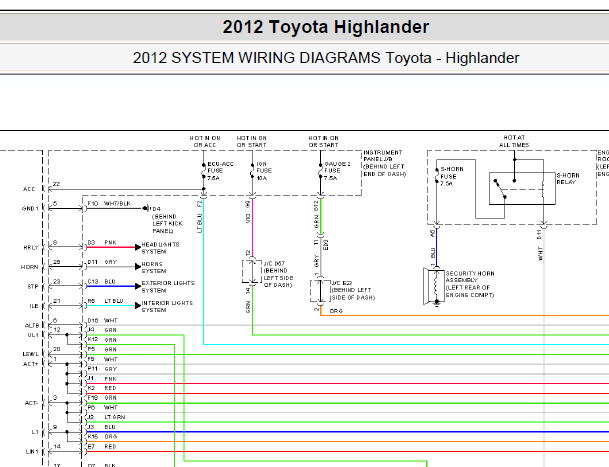The height and width of the screenshot is (467, 609).
Task: Click the HRLY terminal label
Action: 31,247
